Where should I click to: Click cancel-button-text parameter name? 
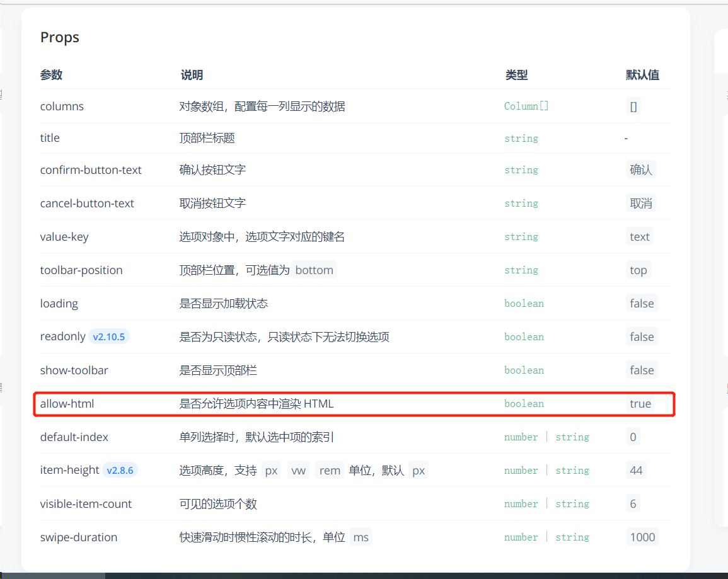(x=87, y=204)
